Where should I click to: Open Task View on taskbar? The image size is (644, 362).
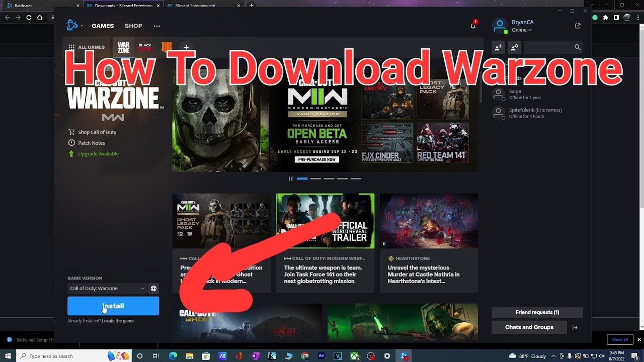(x=156, y=356)
